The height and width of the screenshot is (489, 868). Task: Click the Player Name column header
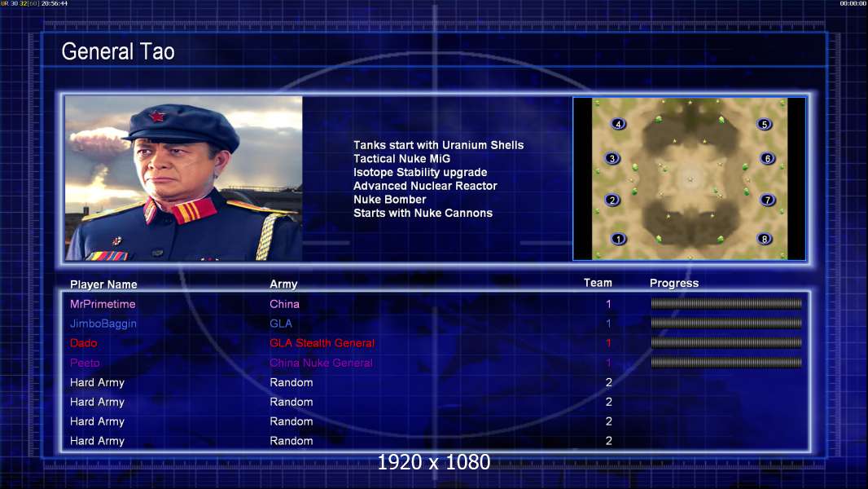click(x=103, y=284)
